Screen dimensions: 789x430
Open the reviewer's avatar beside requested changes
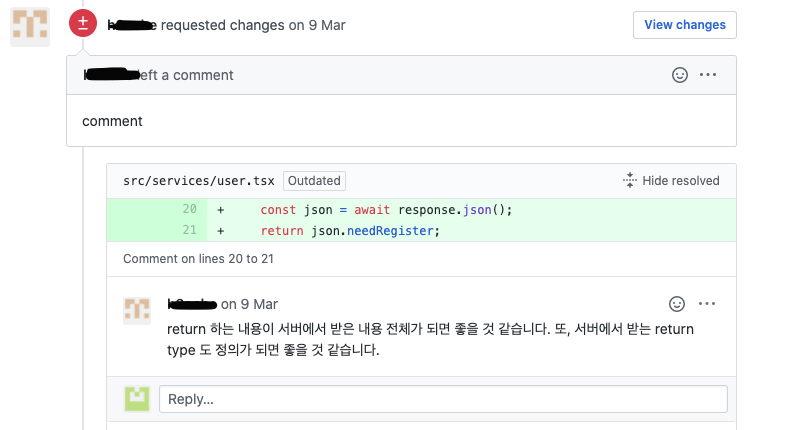pyautogui.click(x=30, y=26)
